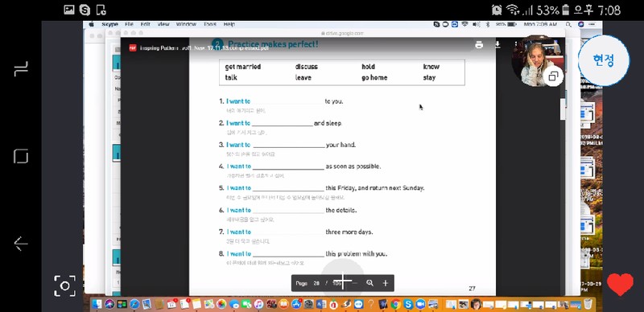The image size is (644, 312).
Task: Download the PDF using the download arrow
Action: pos(497,45)
